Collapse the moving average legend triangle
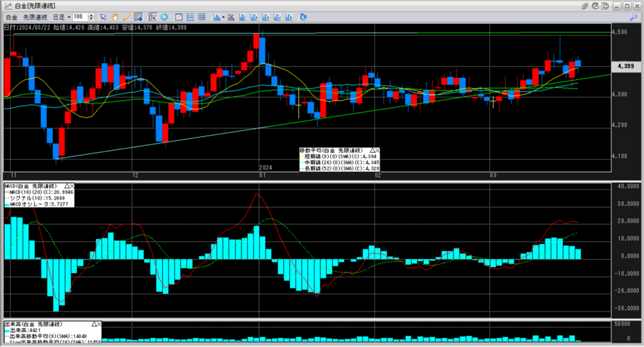This screenshot has width=644, height=347. pos(373,151)
